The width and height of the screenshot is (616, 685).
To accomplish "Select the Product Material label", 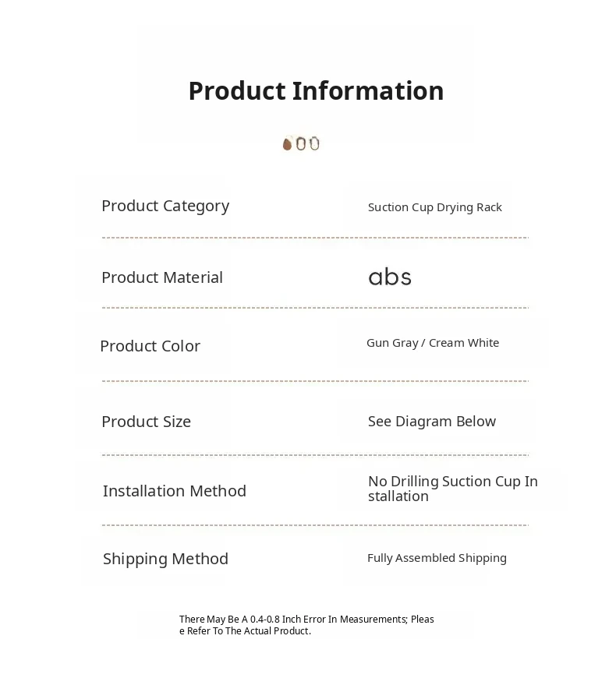I will [x=162, y=277].
